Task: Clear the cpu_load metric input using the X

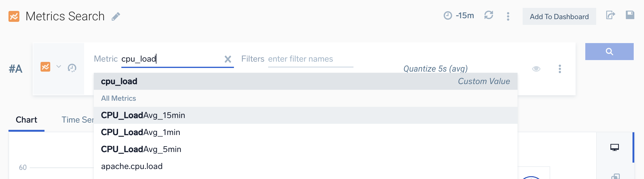Action: (x=227, y=59)
